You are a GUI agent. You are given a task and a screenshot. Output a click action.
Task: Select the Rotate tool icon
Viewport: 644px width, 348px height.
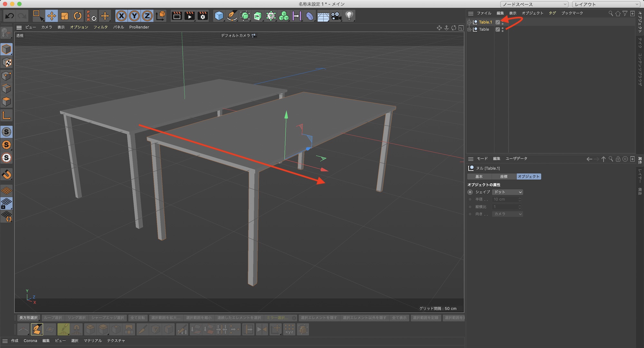(x=78, y=16)
